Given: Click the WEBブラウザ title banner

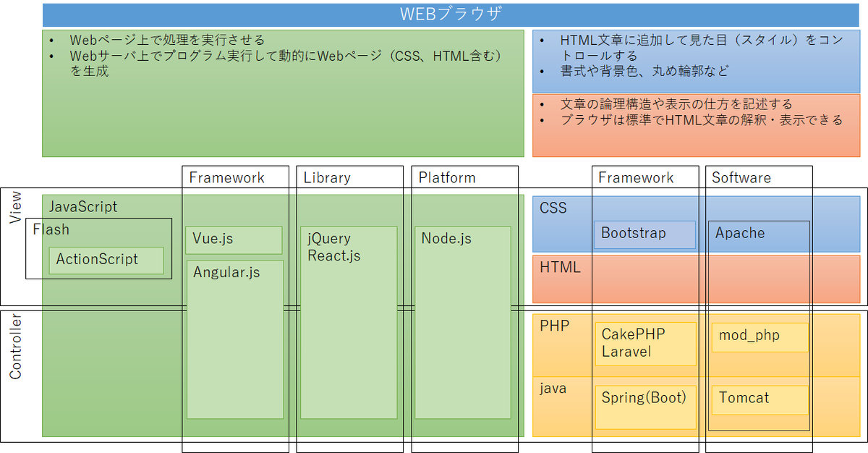Looking at the screenshot, I should 451,14.
